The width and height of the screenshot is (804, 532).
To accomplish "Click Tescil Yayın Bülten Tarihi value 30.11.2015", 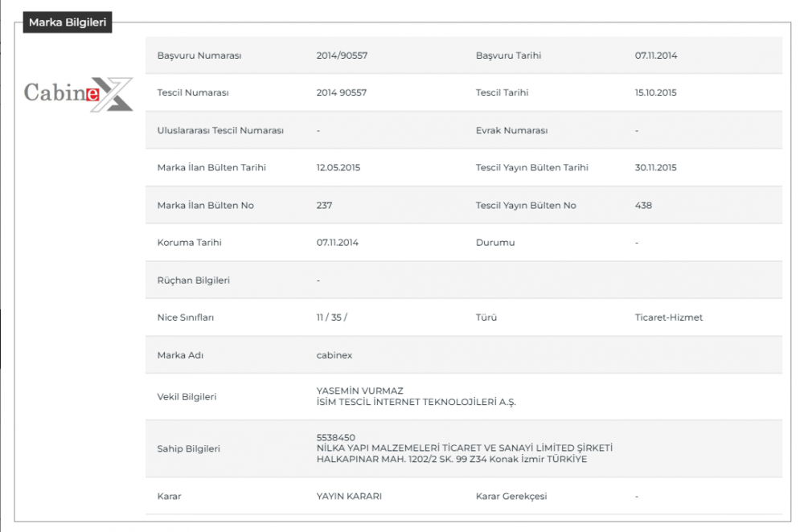I will pyautogui.click(x=655, y=168).
